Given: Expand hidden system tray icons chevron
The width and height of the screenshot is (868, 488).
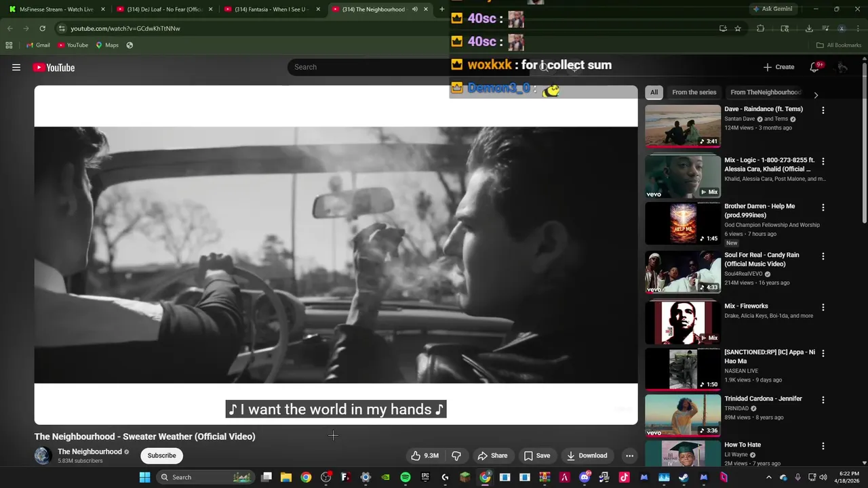Looking at the screenshot, I should tap(768, 477).
